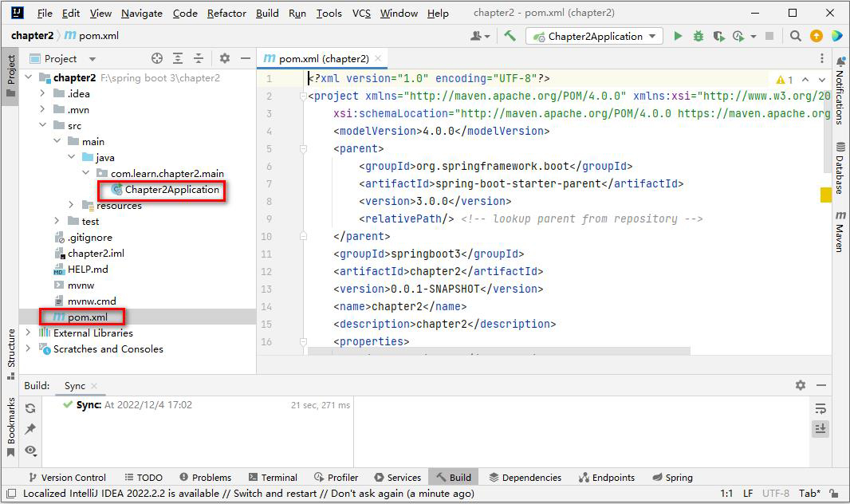Open Search Everywhere magnifier icon
The image size is (850, 504).
coord(795,36)
